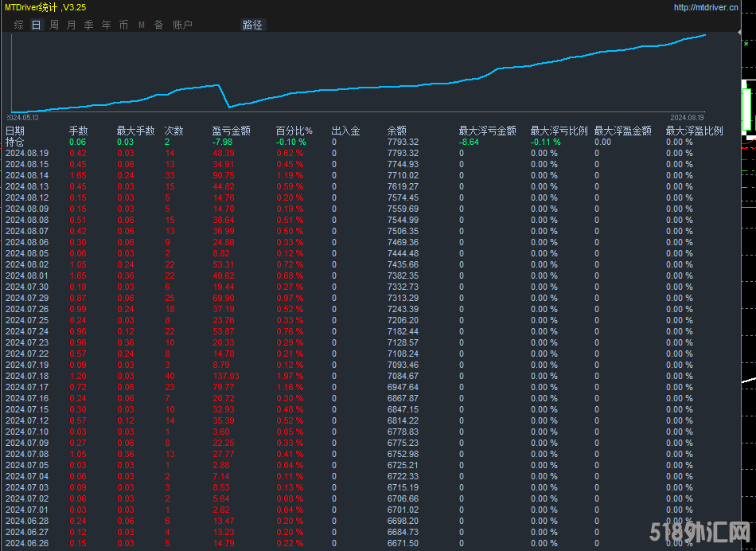Select the 年 yearly tab
This screenshot has width=756, height=551.
click(x=106, y=25)
